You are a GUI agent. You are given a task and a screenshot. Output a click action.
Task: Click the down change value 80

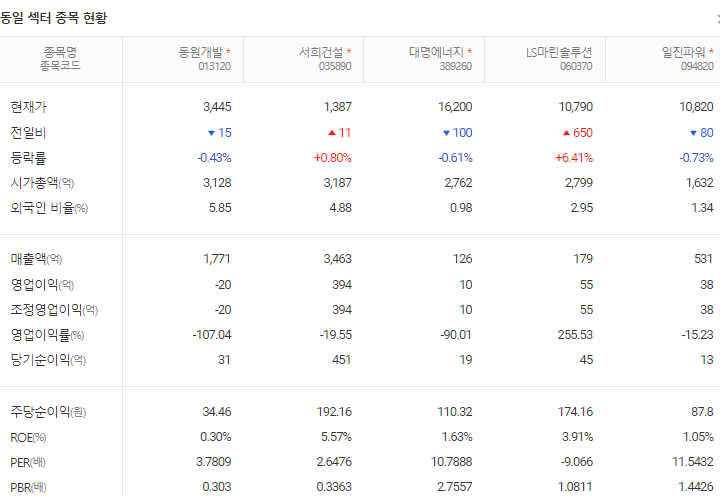click(707, 133)
